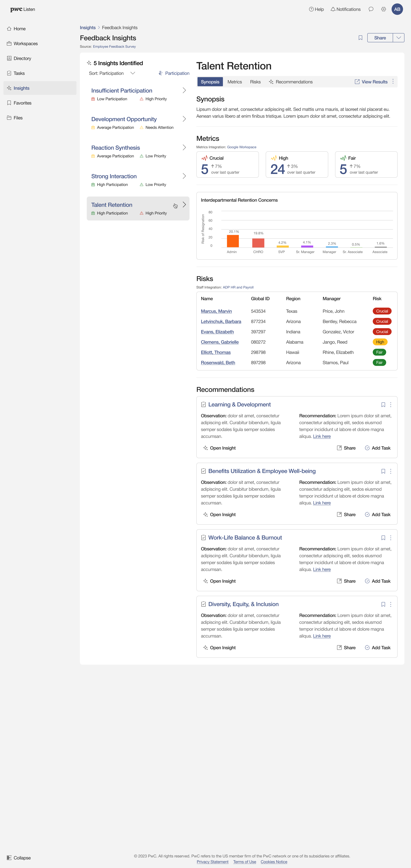Click the Home sidebar icon
This screenshot has width=411, height=868.
(x=9, y=29)
